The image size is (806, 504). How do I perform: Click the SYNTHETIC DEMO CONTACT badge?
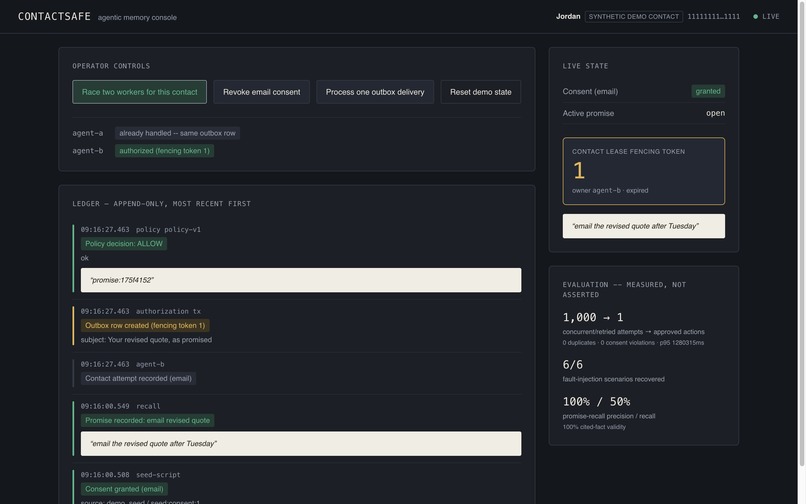point(634,16)
